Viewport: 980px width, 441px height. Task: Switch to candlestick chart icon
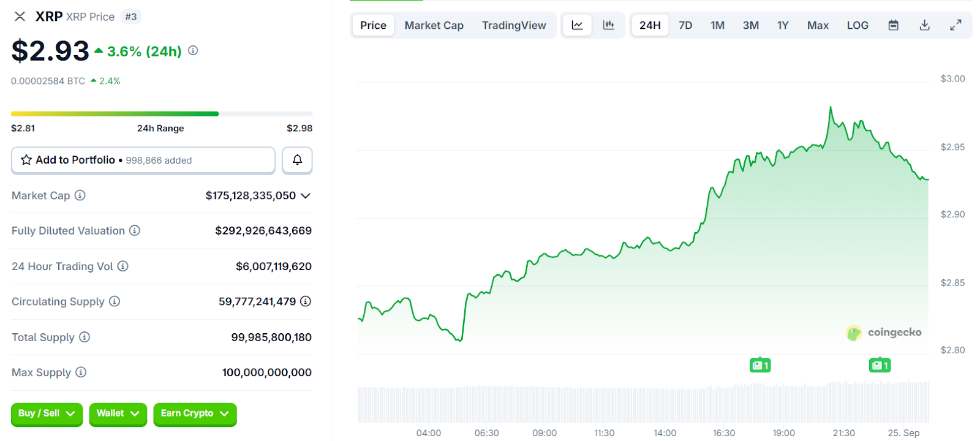point(608,25)
